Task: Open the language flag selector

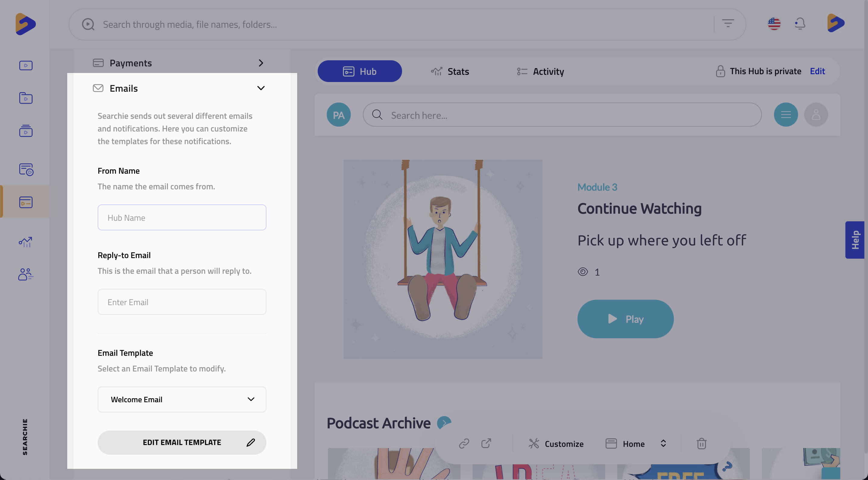Action: click(x=774, y=24)
